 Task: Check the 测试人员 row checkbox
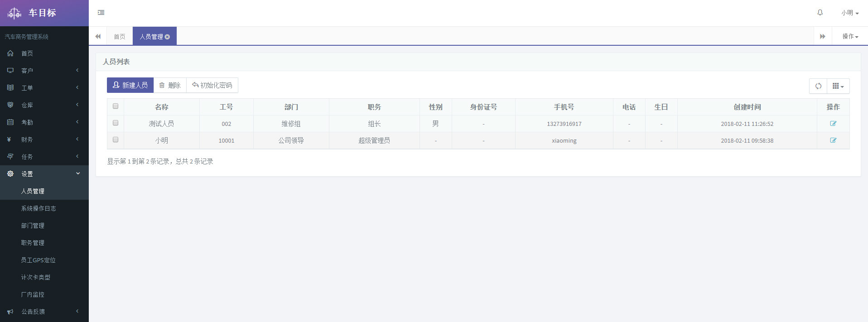(x=116, y=123)
